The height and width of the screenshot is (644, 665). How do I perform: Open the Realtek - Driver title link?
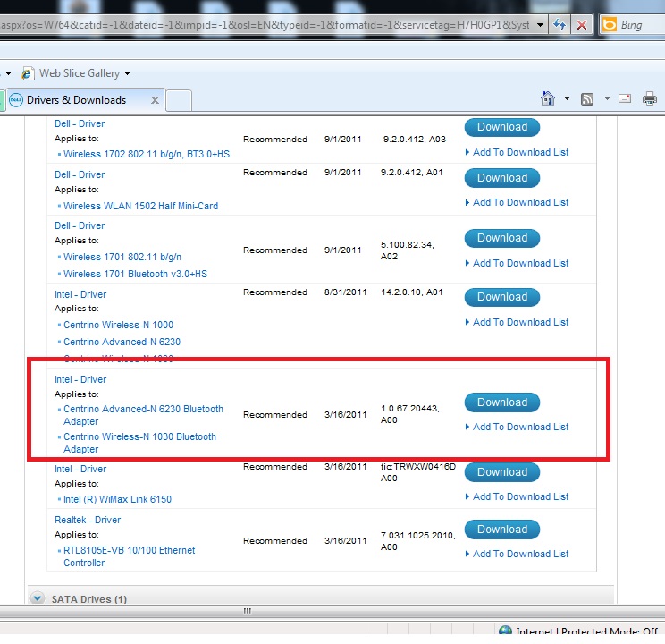coord(88,520)
